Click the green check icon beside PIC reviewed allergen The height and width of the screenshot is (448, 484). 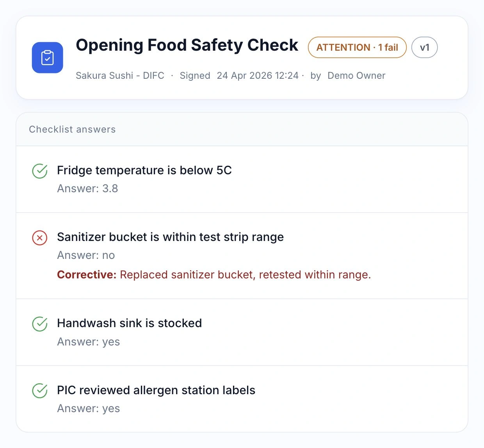click(40, 390)
